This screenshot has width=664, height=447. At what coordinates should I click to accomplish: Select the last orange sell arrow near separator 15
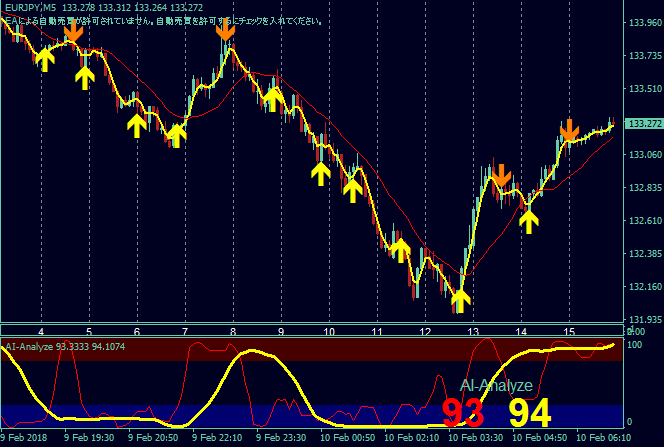569,130
